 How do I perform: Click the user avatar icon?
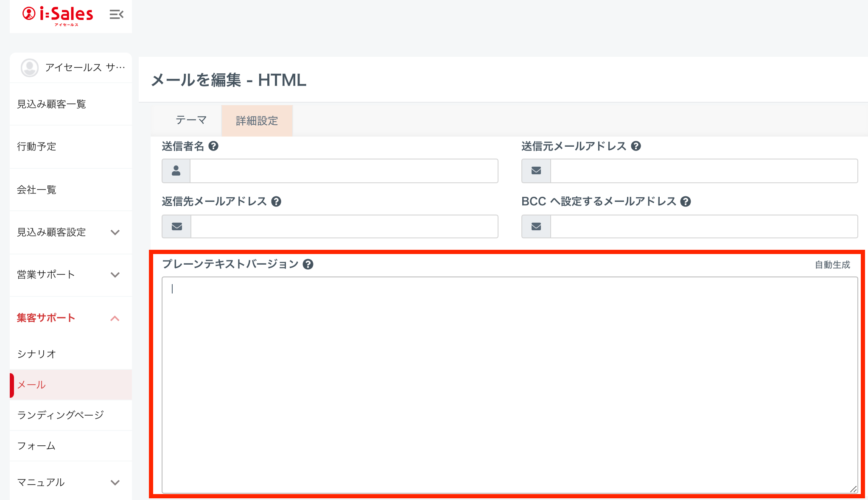[30, 67]
